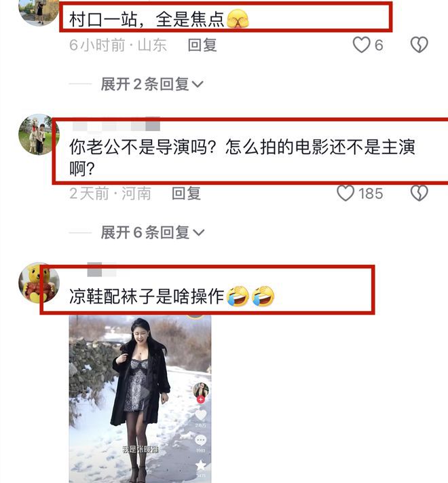This screenshot has width=448, height=483.
Task: Tap the chevron beside 展开6条回复
Action: [198, 232]
